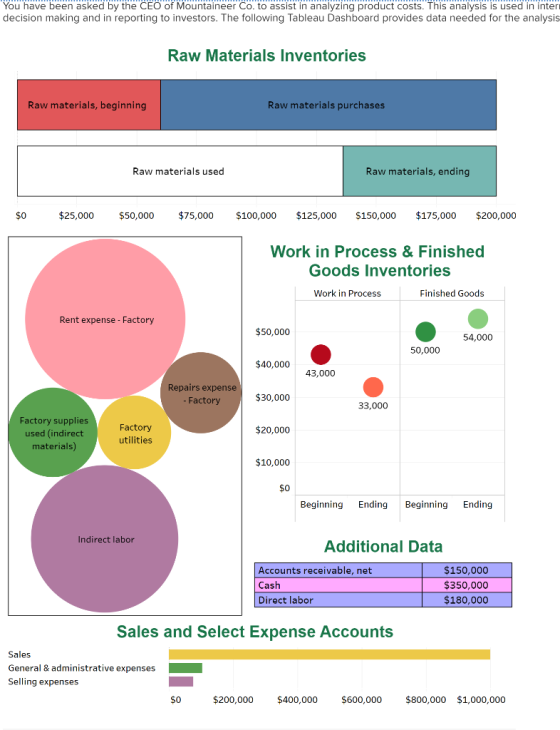This screenshot has height=730, width=560.
Task: Click the Sales and Select Expense Accounts title
Action: [x=255, y=631]
